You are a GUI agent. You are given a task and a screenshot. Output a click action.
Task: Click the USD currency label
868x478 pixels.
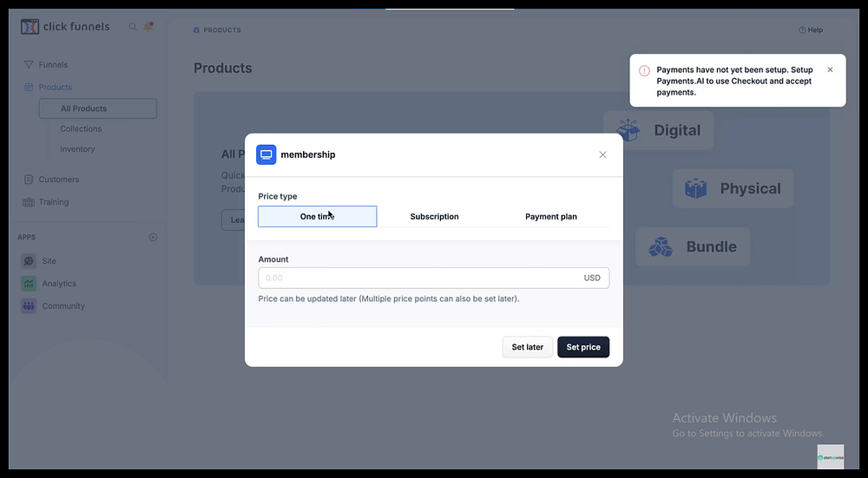click(x=592, y=278)
